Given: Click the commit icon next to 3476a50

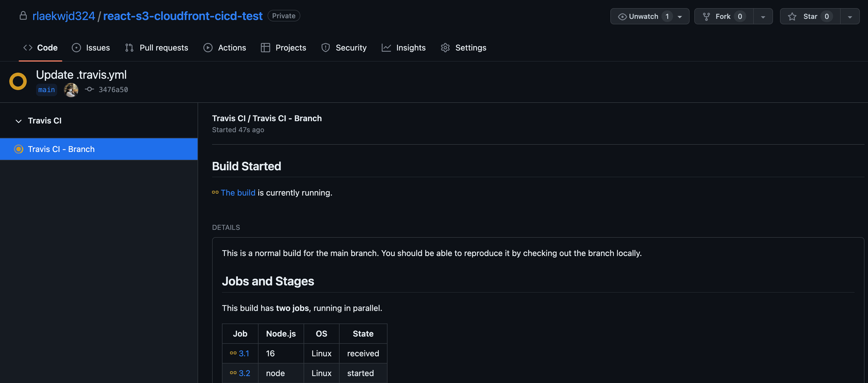Looking at the screenshot, I should 89,89.
